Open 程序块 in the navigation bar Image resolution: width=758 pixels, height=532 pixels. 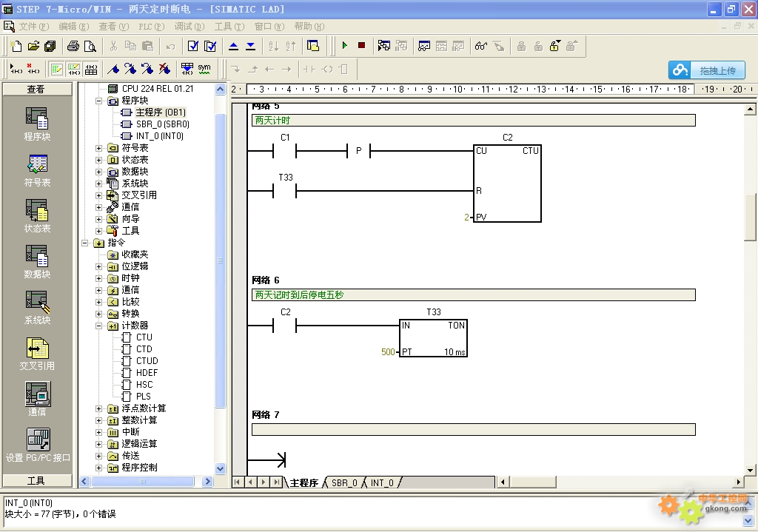(x=37, y=124)
